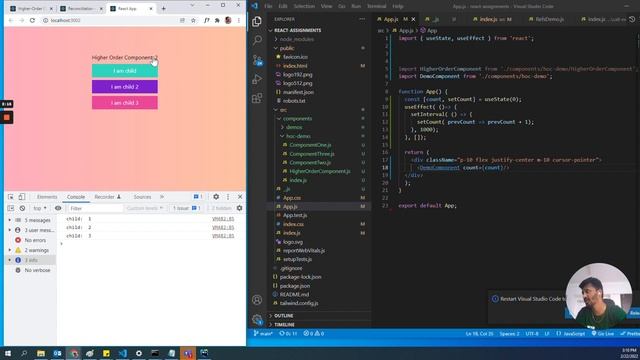The image size is (640, 360).
Task: Open the VM82:85 link for child: 1 log
Action: (223, 219)
